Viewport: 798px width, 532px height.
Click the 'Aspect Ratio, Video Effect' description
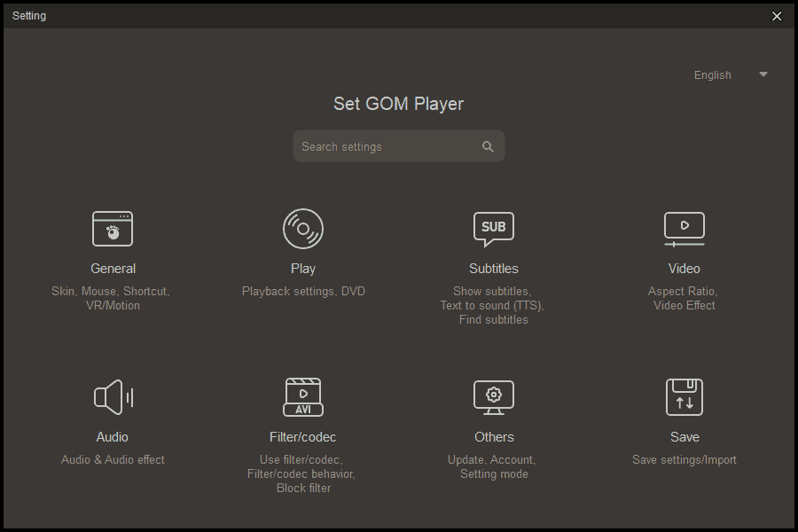tap(684, 298)
